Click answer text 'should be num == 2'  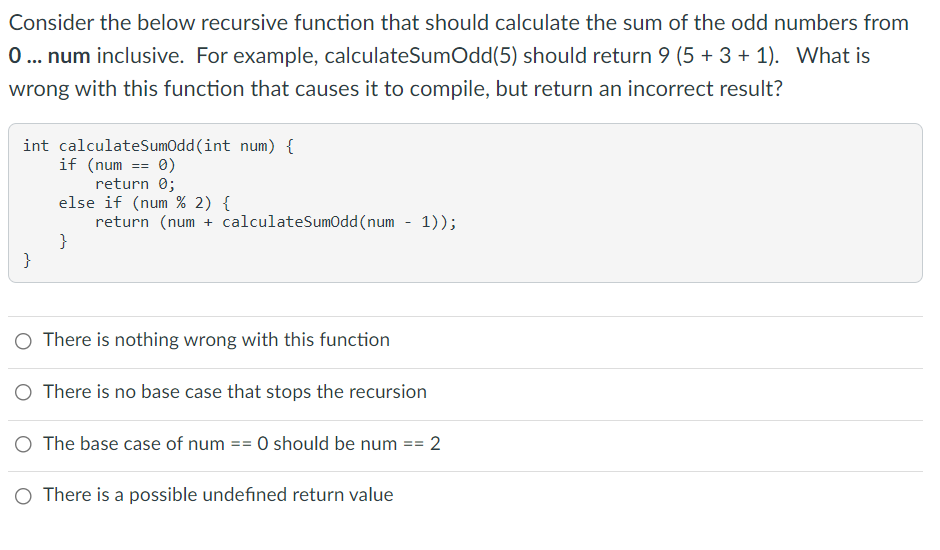point(357,444)
